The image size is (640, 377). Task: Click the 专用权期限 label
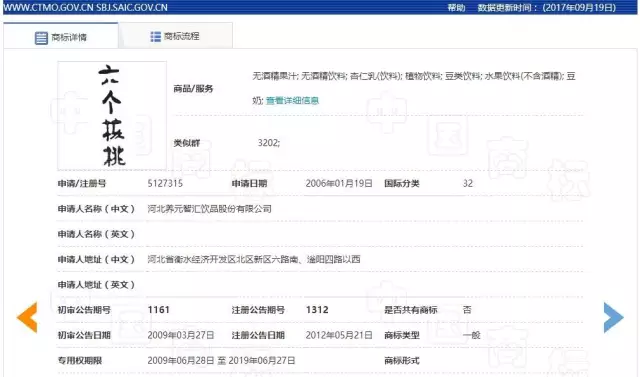coord(80,360)
